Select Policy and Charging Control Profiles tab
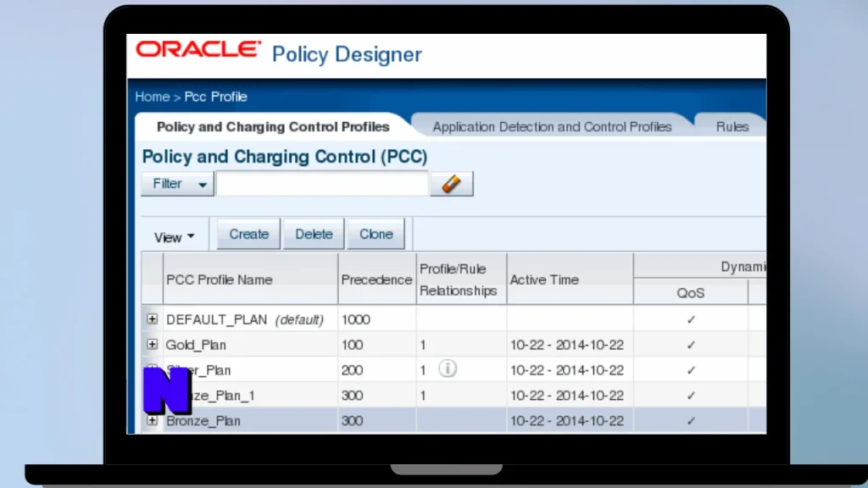Screen dimensions: 868x488 [273, 127]
